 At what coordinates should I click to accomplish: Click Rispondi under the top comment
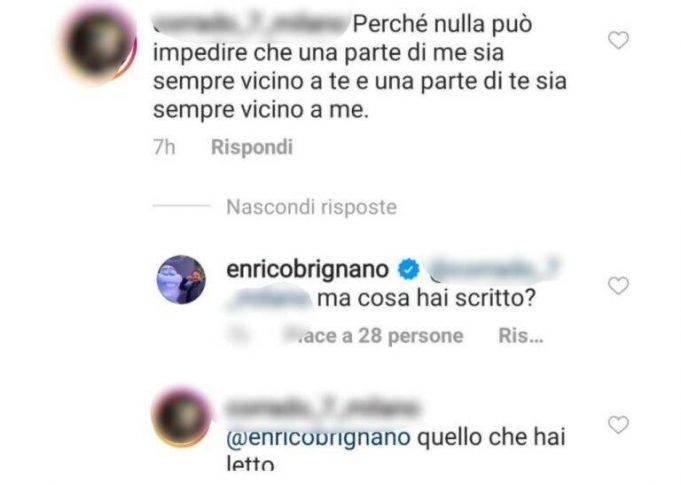[x=252, y=147]
